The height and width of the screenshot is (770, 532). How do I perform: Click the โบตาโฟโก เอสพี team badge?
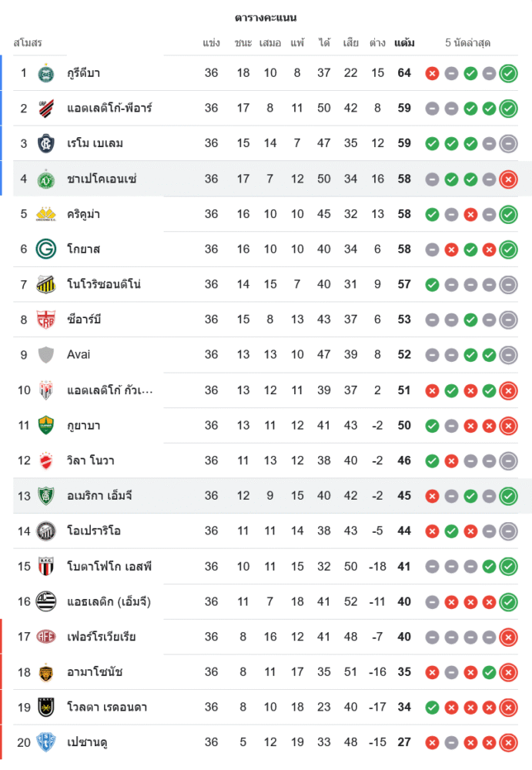click(45, 567)
